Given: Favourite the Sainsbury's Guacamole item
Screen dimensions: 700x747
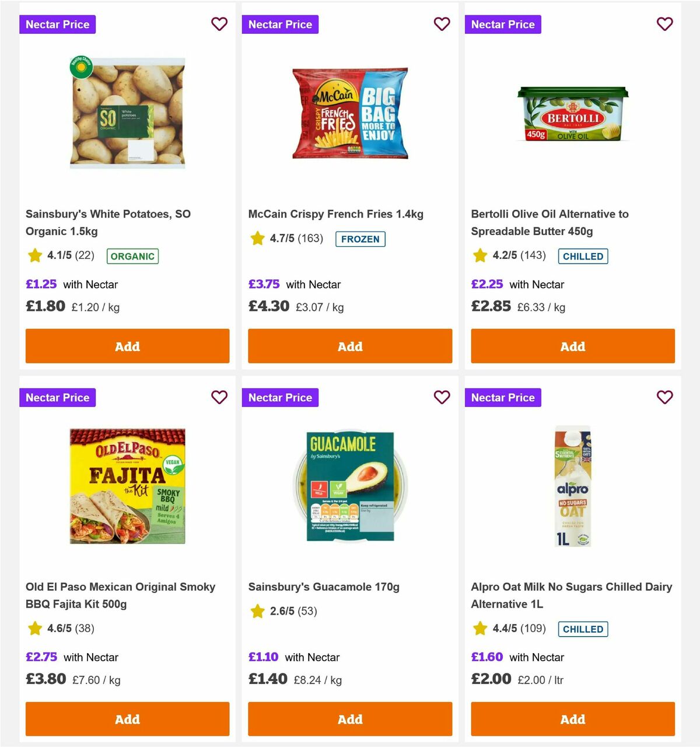Looking at the screenshot, I should (x=442, y=397).
